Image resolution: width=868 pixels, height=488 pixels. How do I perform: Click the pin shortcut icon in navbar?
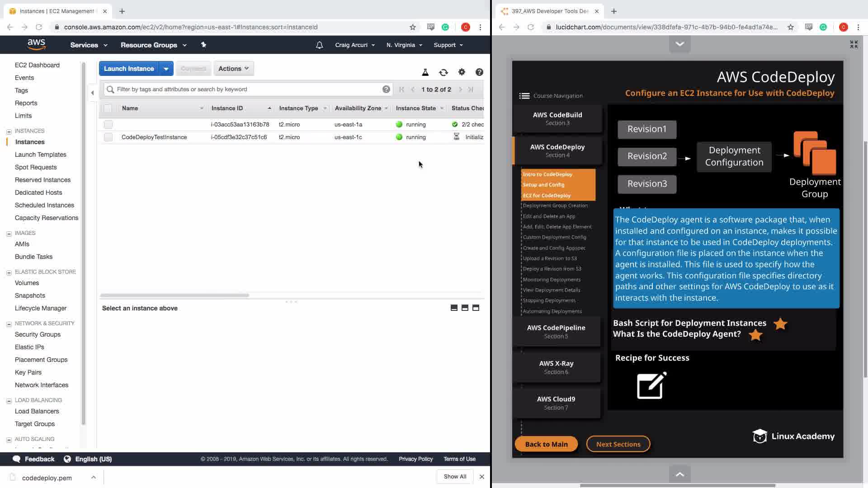click(203, 45)
